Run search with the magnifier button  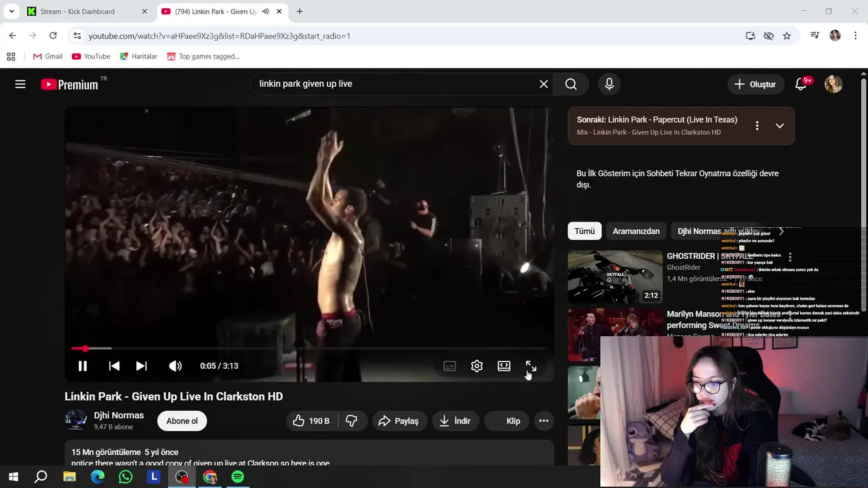[x=571, y=84]
